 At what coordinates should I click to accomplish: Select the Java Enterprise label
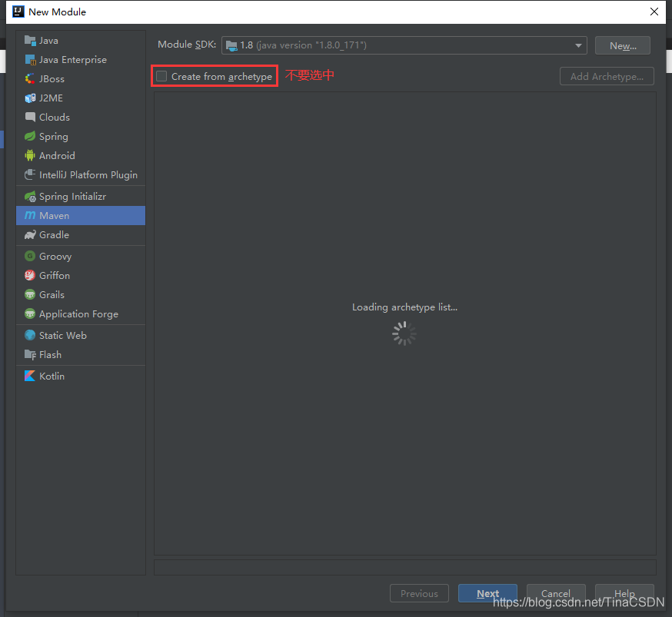73,60
